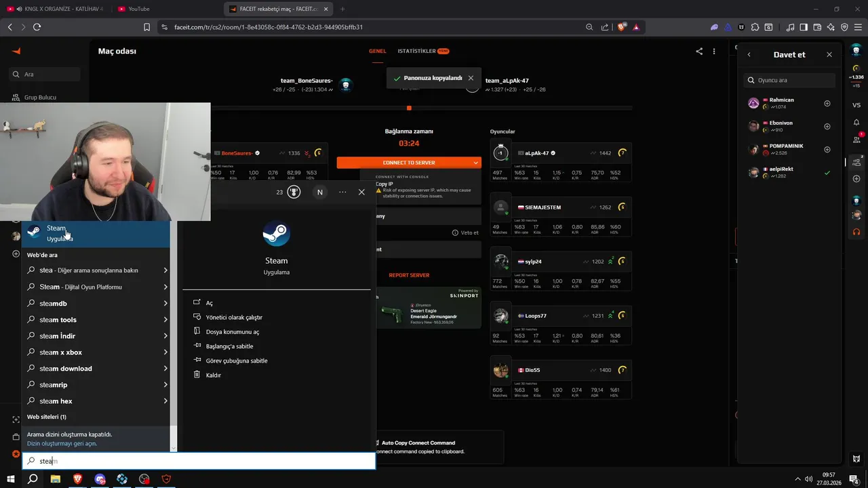Open File Explorer from the taskbar
Viewport: 868px width, 488px height.
click(x=56, y=479)
